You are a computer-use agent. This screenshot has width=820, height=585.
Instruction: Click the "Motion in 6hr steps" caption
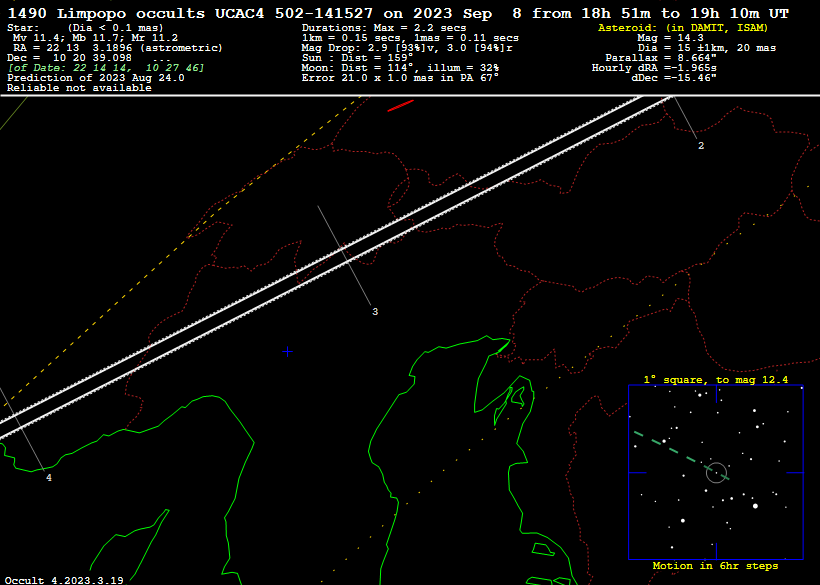pyautogui.click(x=715, y=566)
